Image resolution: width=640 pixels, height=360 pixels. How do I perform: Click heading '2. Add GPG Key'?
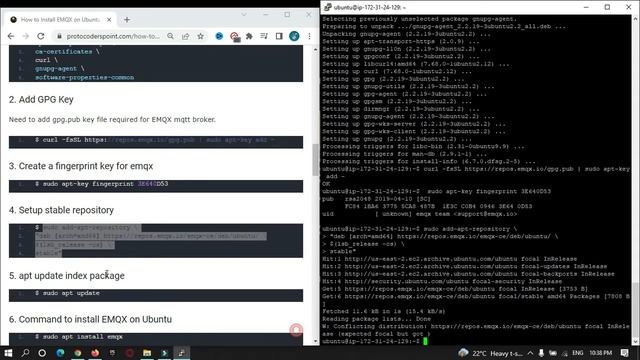41,100
